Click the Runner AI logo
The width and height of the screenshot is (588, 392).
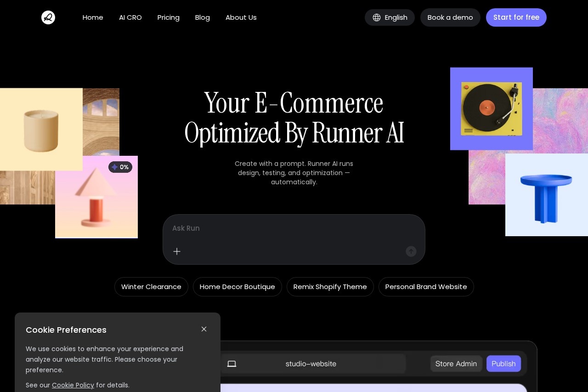pos(48,17)
